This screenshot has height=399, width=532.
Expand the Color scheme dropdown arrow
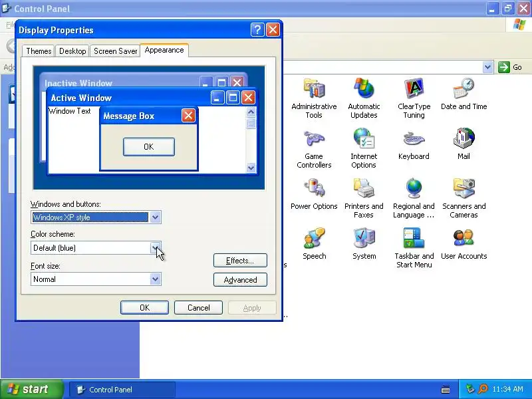coord(155,247)
